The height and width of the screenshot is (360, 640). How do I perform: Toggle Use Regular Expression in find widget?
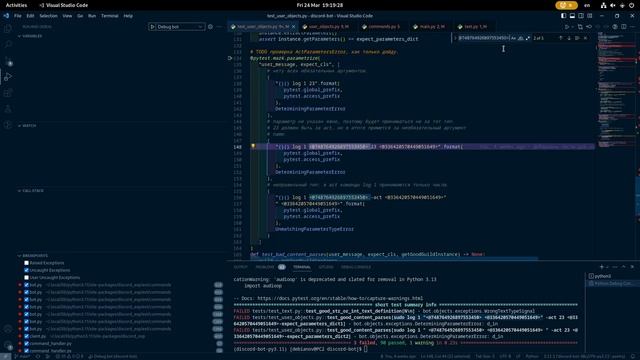(x=528, y=38)
